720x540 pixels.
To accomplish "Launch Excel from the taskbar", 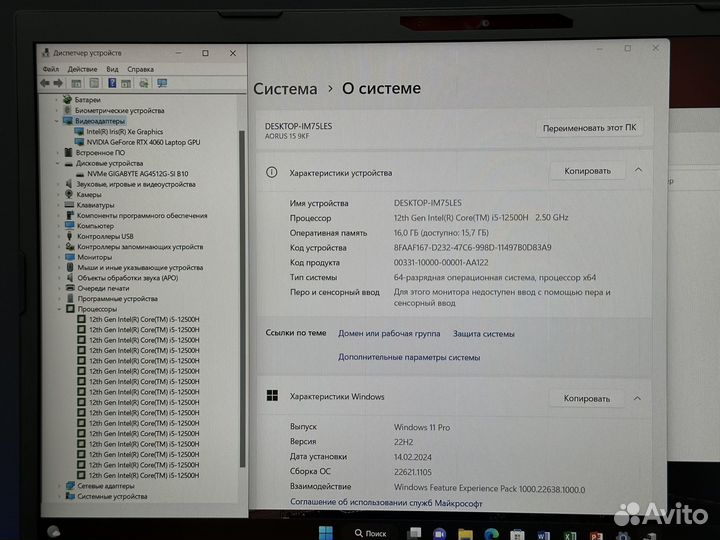I will (x=570, y=535).
